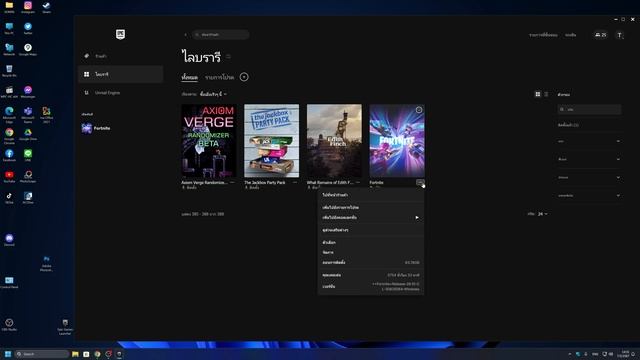Open the items-per-page 24 dropdown
The height and width of the screenshot is (360, 640).
pyautogui.click(x=542, y=214)
